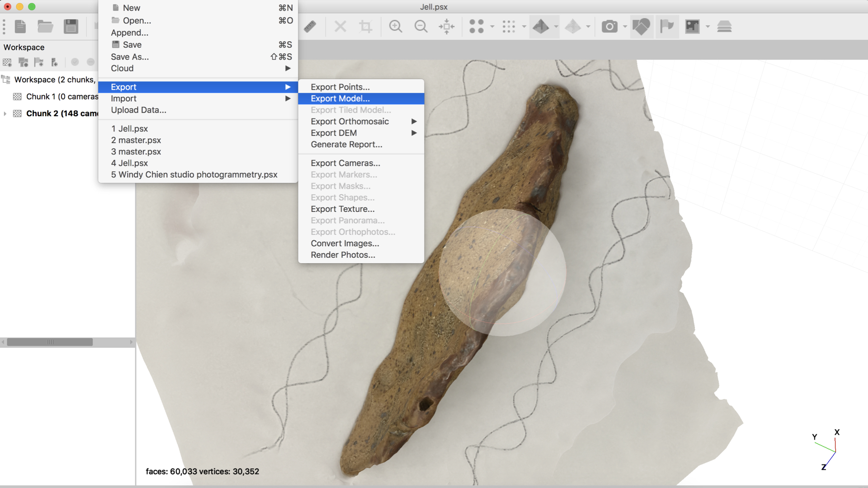Click the camera capture view icon
Image resolution: width=868 pixels, height=488 pixels.
point(609,27)
